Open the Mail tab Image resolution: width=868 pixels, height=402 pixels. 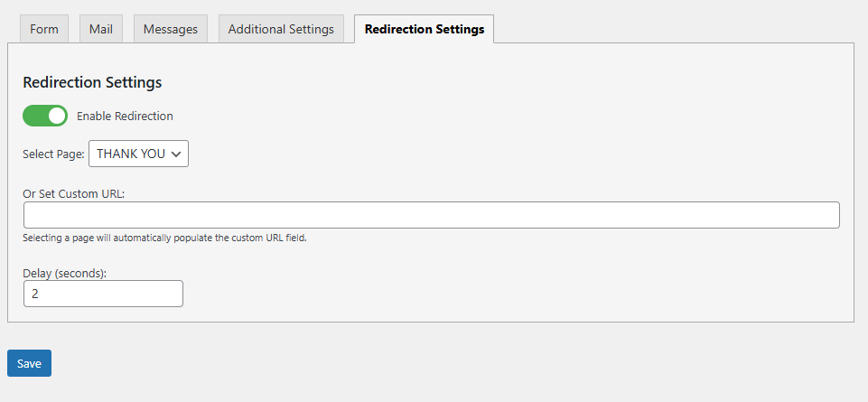click(x=100, y=29)
